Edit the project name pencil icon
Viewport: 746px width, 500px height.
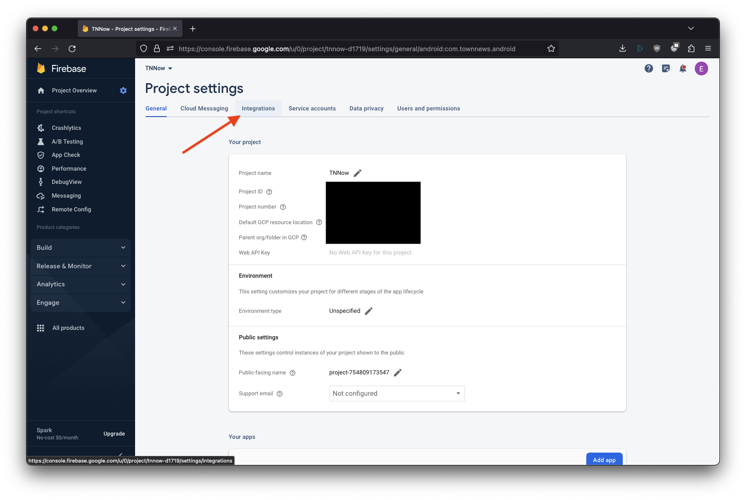[x=358, y=173]
